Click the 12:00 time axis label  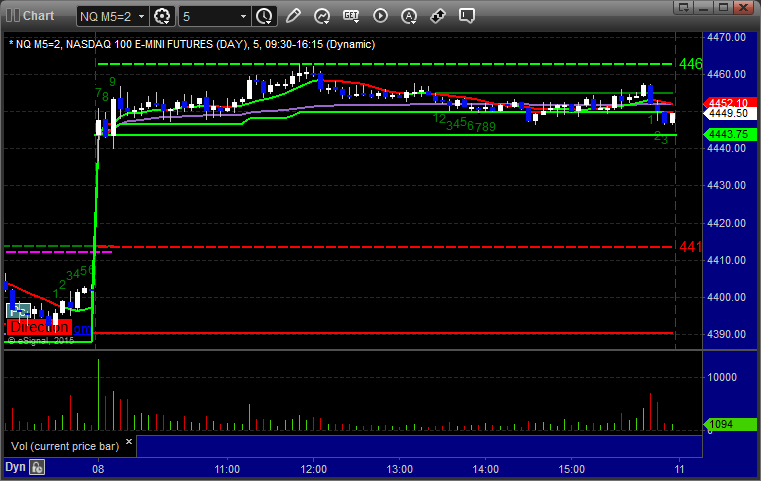[x=314, y=469]
